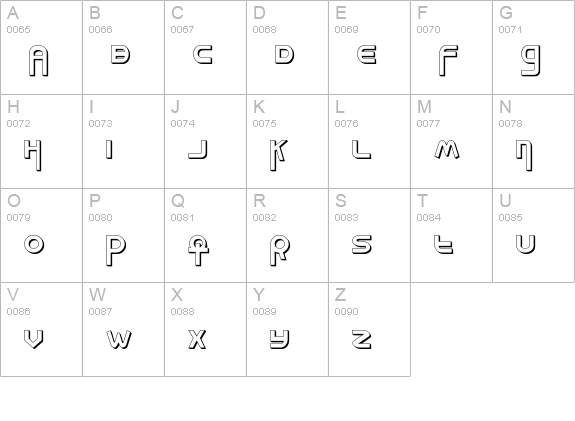Select the F glyph cell 0070
Viewport: 575px width, 421px height.
click(x=451, y=47)
